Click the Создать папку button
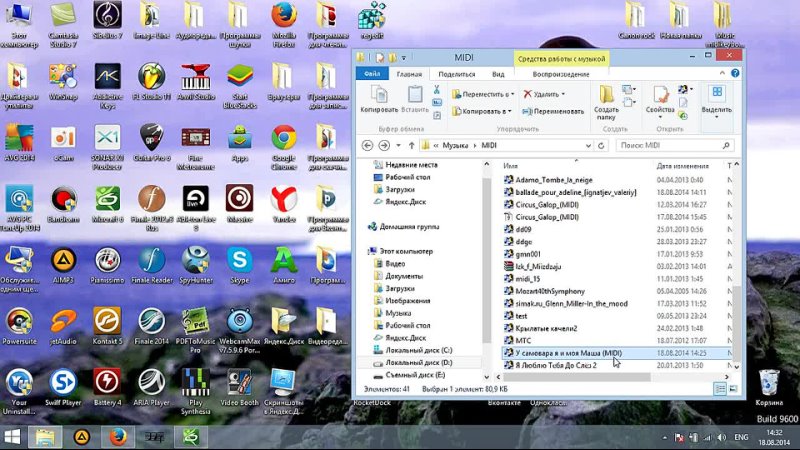The width and height of the screenshot is (800, 450). click(606, 103)
